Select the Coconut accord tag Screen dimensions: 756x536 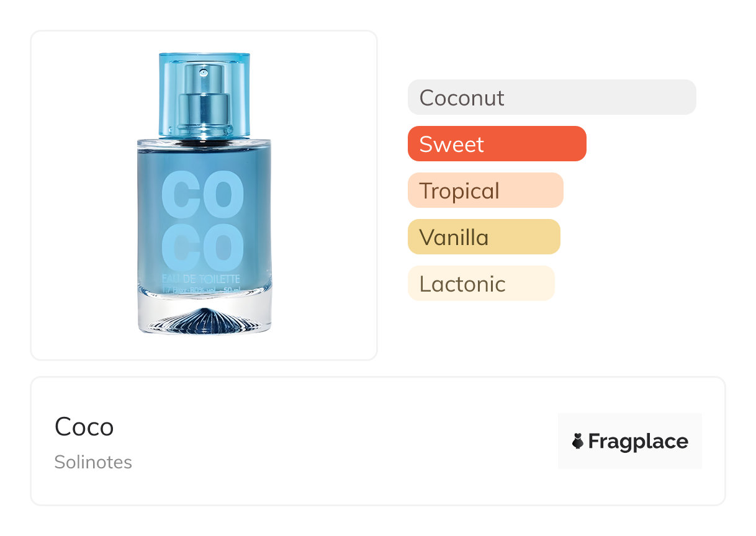(x=551, y=97)
